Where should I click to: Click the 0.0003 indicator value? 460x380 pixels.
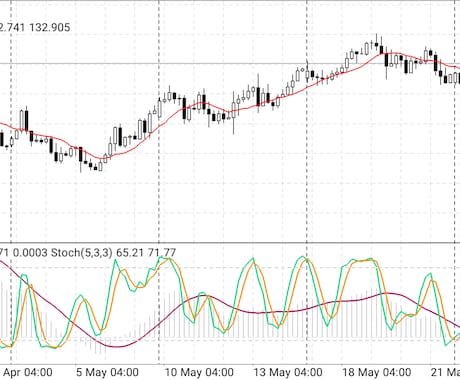tap(30, 253)
